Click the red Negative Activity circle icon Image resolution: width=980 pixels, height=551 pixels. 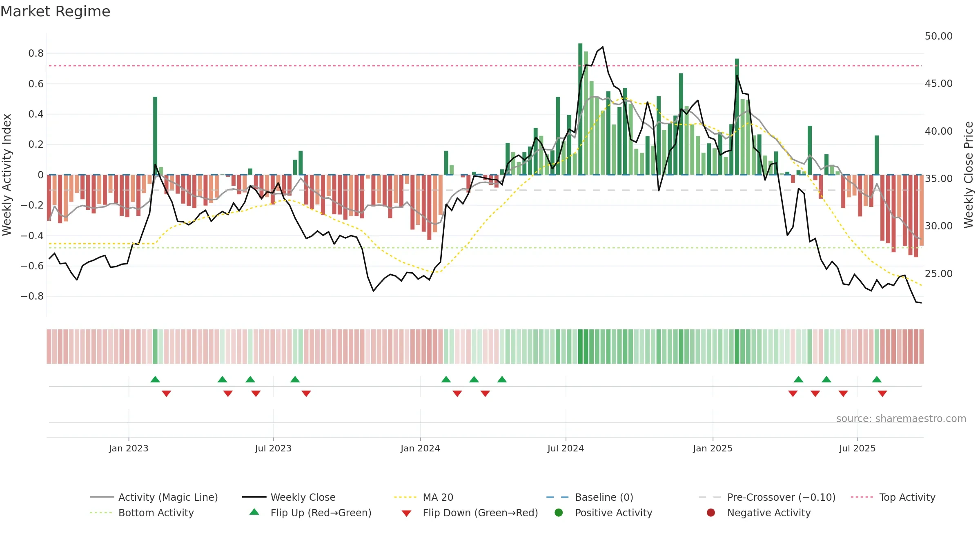[x=711, y=513]
